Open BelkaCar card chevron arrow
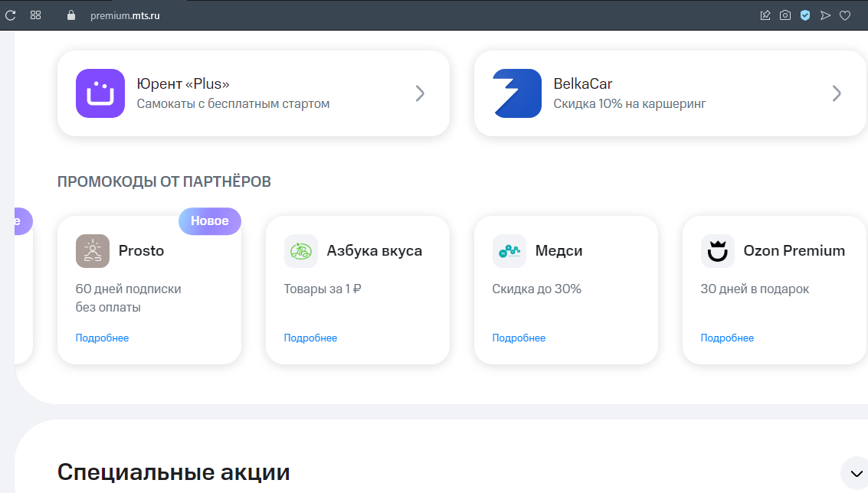The height and width of the screenshot is (493, 868). [837, 93]
